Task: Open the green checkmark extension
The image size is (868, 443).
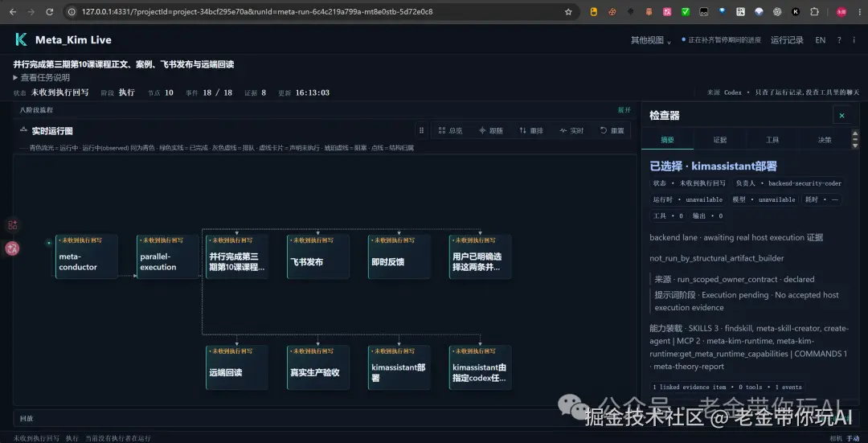Action: (x=686, y=11)
